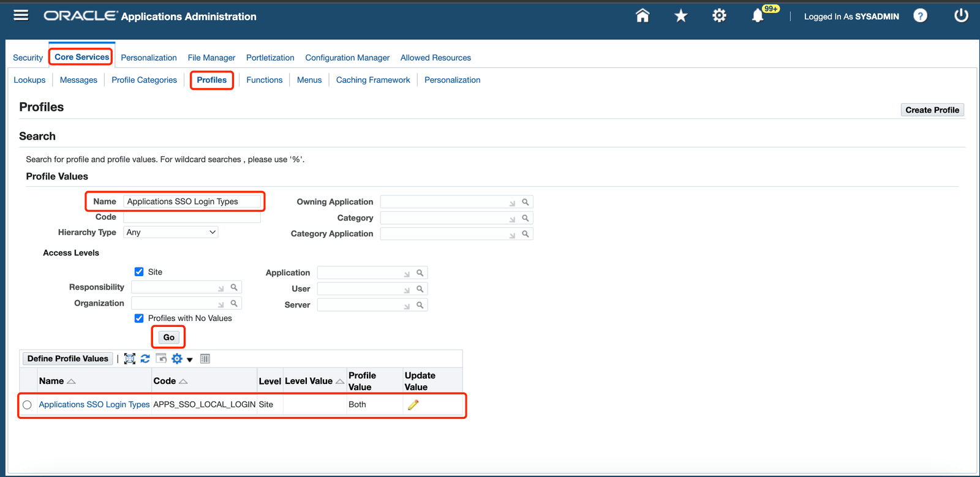The image size is (980, 477).
Task: Click into the Name search field
Action: [192, 201]
